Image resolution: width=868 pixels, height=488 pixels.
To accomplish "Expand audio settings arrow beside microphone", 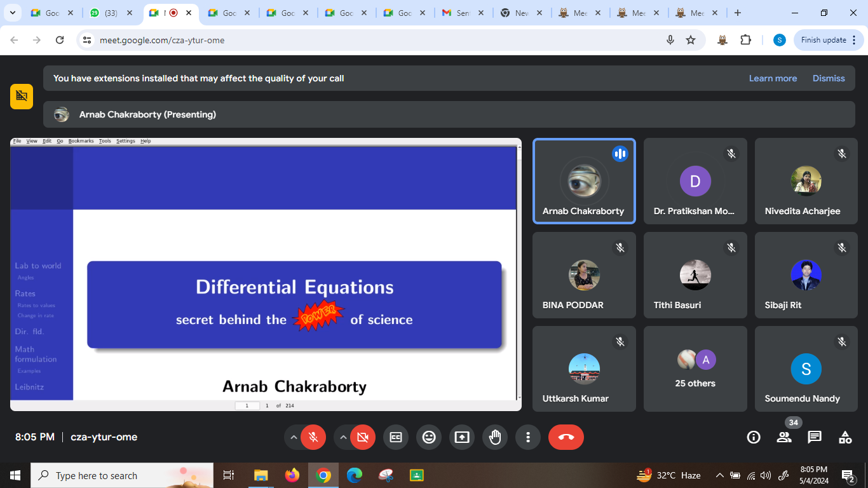I will click(294, 437).
